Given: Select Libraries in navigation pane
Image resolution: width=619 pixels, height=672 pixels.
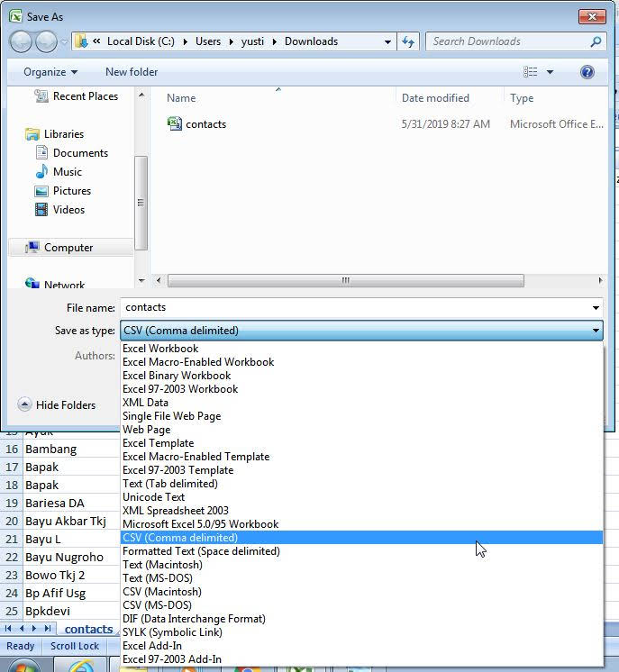Looking at the screenshot, I should coord(55,134).
